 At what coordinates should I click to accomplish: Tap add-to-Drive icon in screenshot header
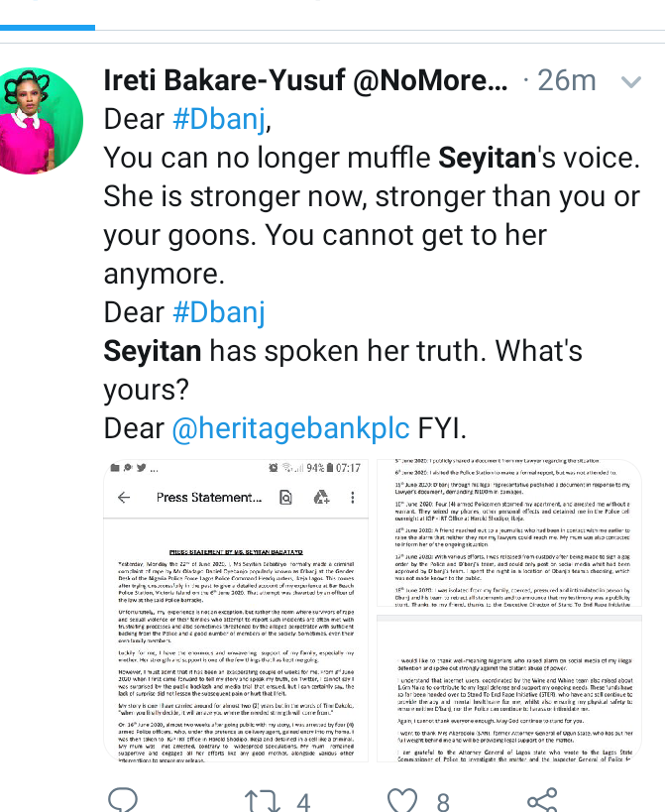tap(320, 497)
